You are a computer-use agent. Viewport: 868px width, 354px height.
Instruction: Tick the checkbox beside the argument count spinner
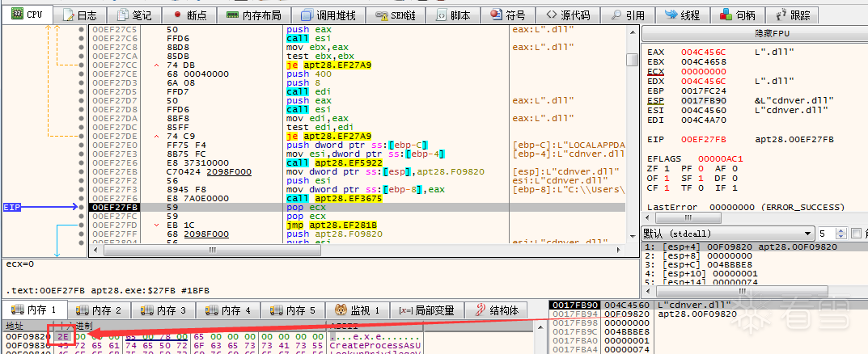[856, 234]
